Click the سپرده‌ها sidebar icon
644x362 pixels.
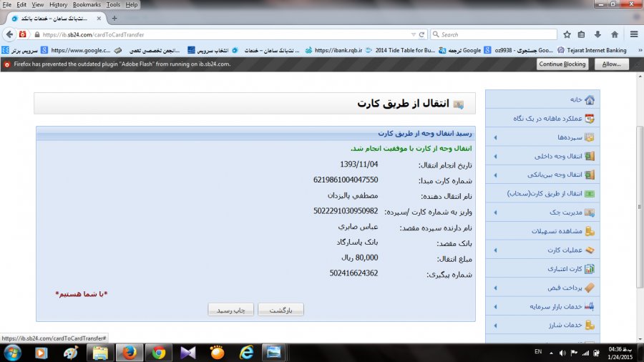click(590, 137)
